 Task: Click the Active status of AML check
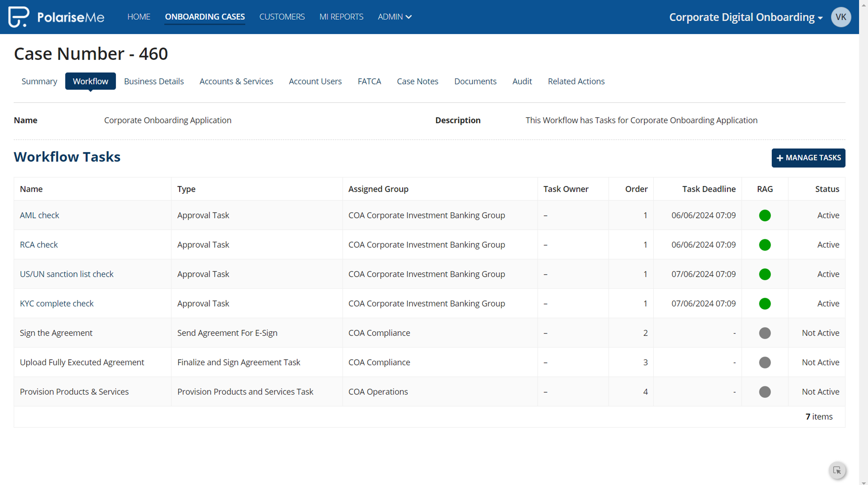[828, 215]
